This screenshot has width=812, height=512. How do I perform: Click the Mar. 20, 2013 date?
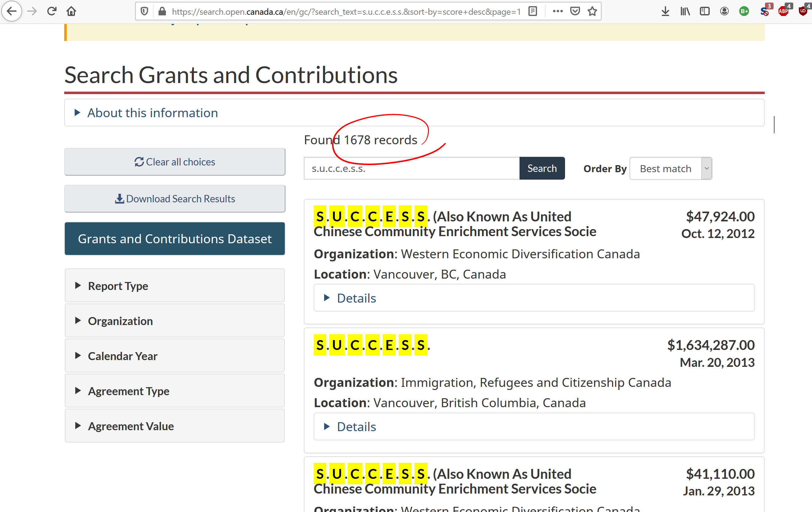click(x=717, y=362)
